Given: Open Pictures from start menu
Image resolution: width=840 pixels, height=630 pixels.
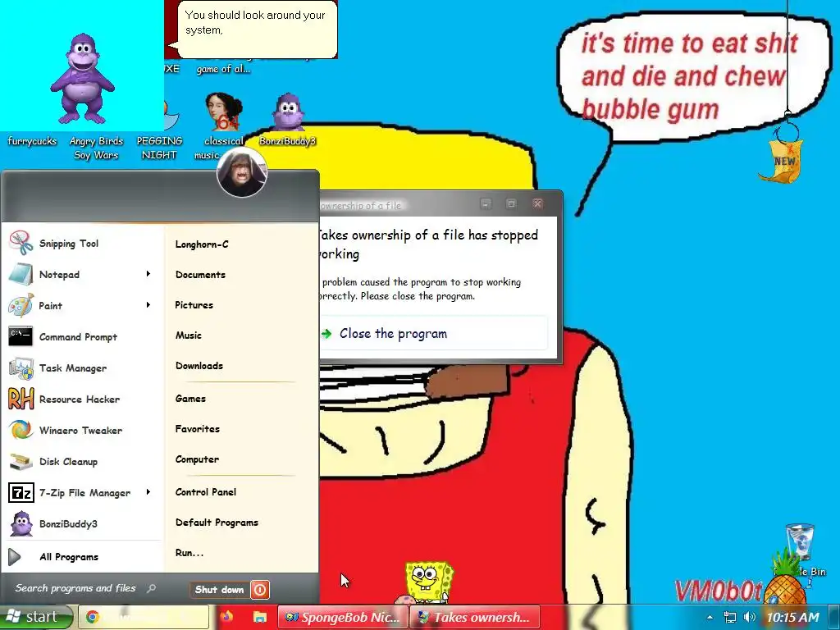Looking at the screenshot, I should click(194, 305).
